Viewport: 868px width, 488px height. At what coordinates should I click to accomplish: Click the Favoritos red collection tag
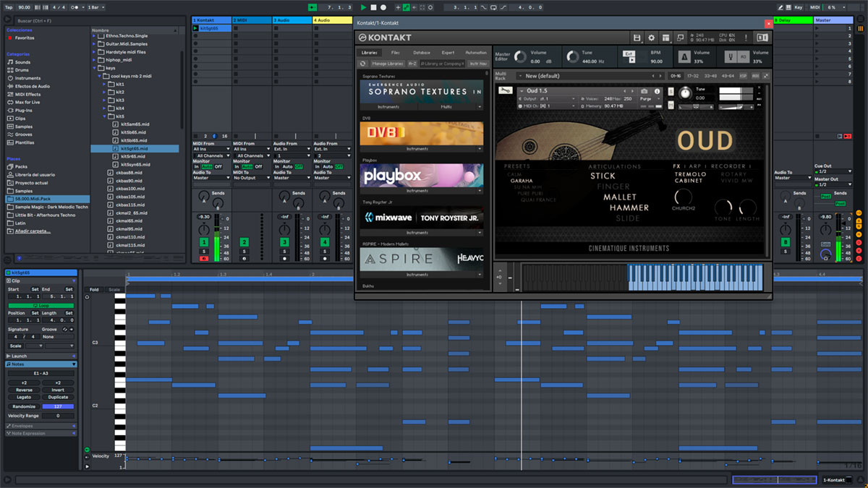pos(10,38)
